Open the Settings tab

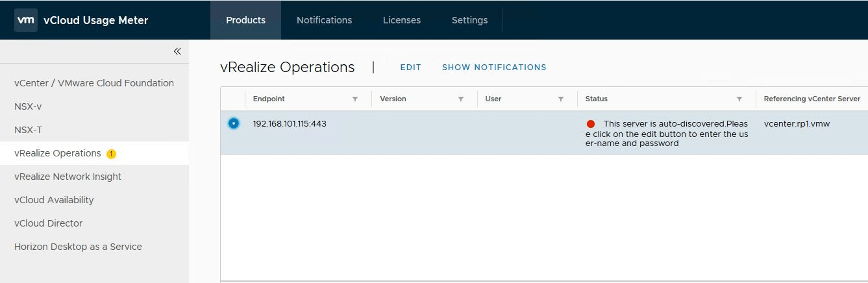[469, 20]
